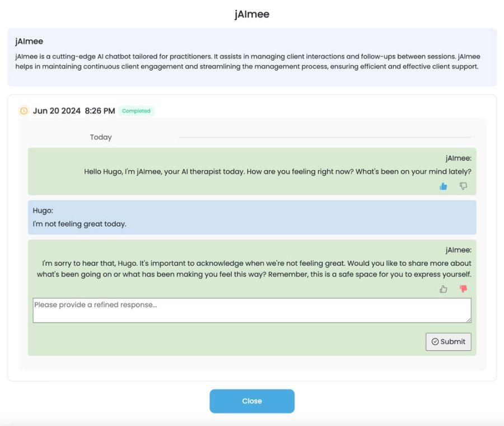Click the clock icon beside the session date
Image resolution: width=504 pixels, height=426 pixels.
tap(24, 111)
